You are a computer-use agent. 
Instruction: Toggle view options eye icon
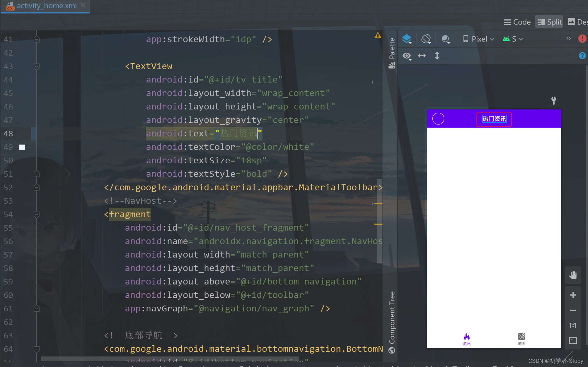coord(407,56)
